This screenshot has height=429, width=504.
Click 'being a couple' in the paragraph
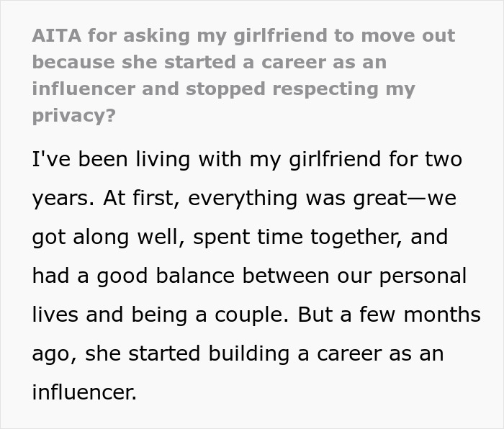pos(264,315)
